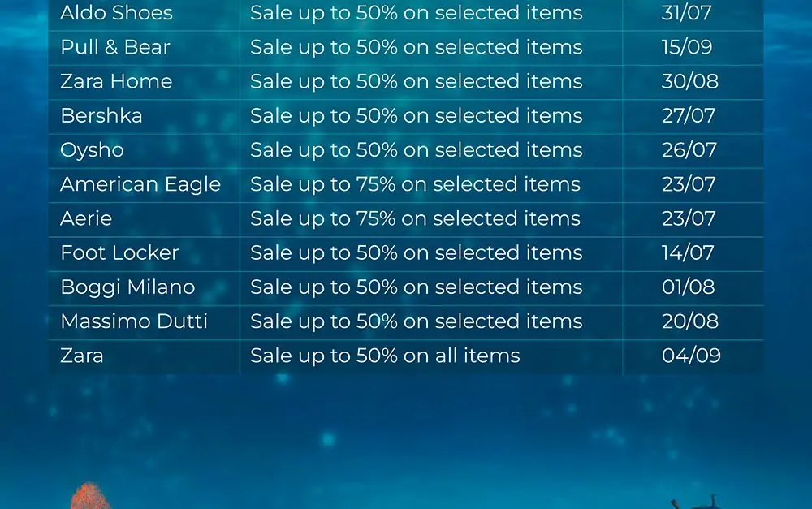812x509 pixels.
Task: Click the 01/08 Boggi Milano date
Action: click(688, 287)
